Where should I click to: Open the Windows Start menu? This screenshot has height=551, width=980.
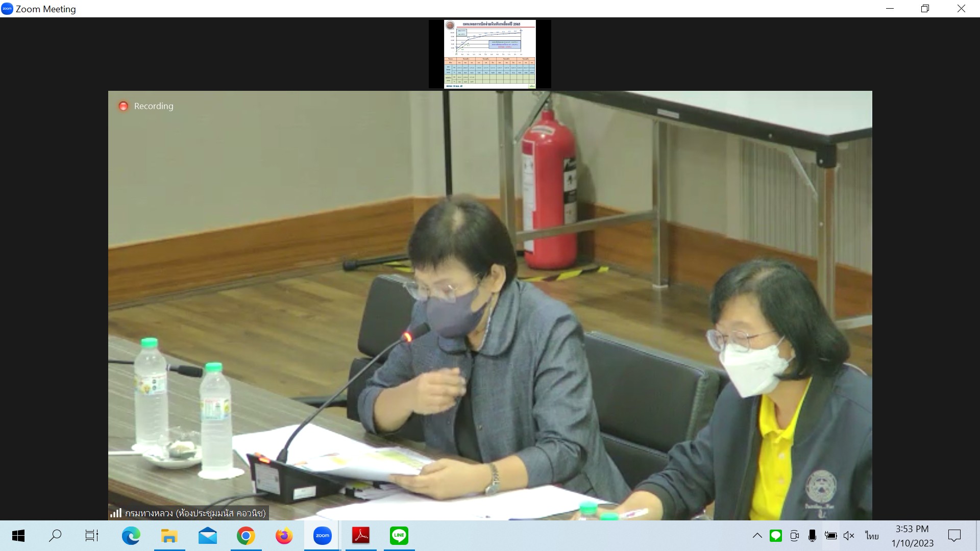(x=18, y=536)
